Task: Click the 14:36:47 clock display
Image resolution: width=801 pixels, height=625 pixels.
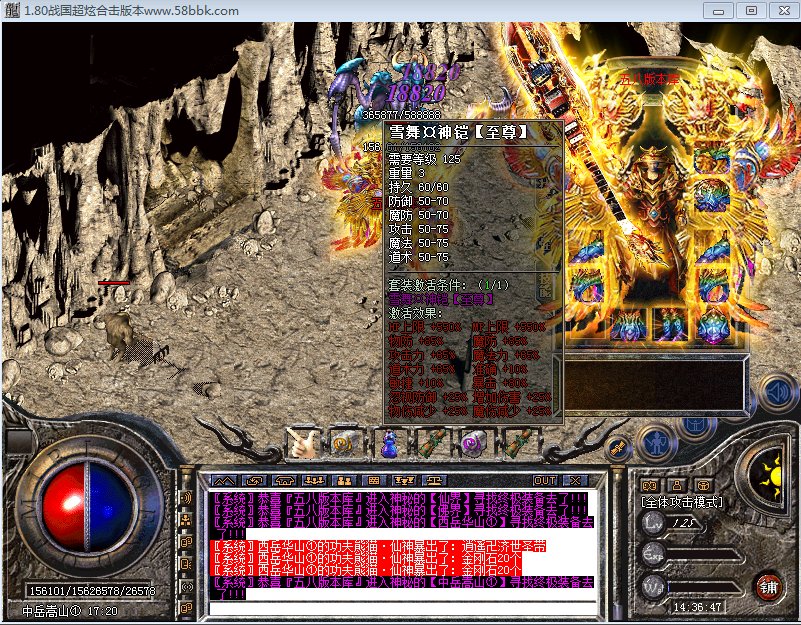Action: [697, 607]
